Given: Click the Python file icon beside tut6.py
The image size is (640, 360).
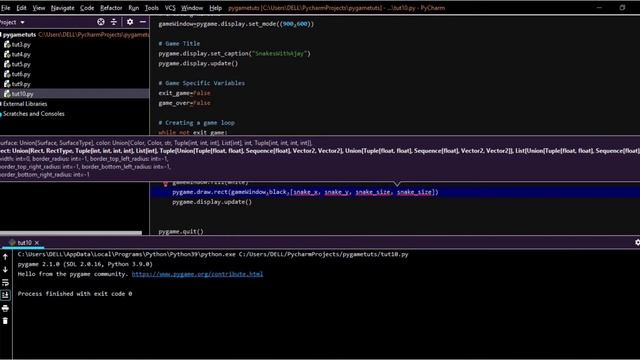Looking at the screenshot, I should point(7,74).
